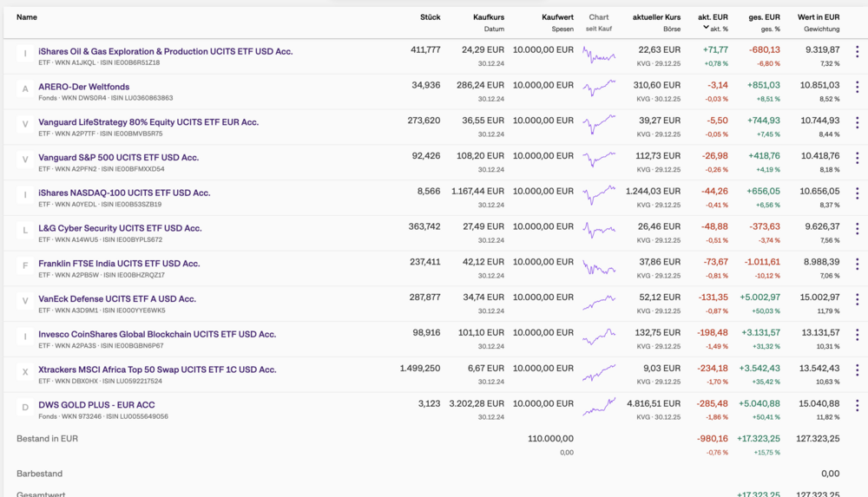
Task: Click the Vanguard LifeStrategy 80% Equity fund name
Action: coord(148,121)
